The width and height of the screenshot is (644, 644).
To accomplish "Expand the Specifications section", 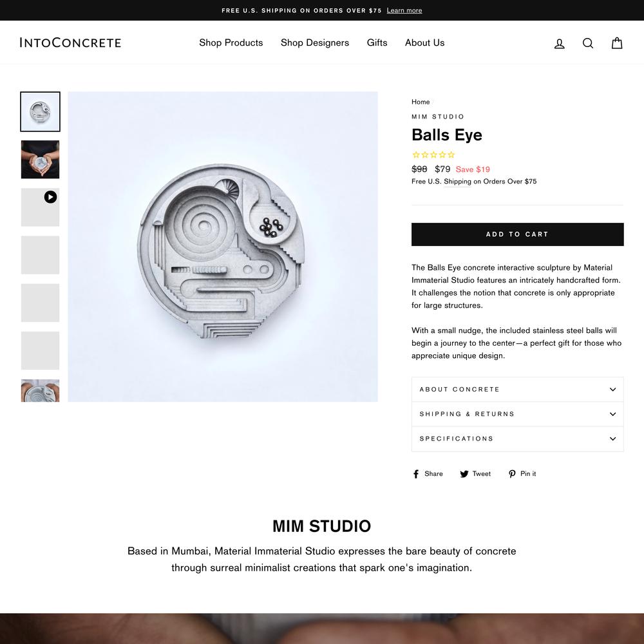I will click(518, 439).
